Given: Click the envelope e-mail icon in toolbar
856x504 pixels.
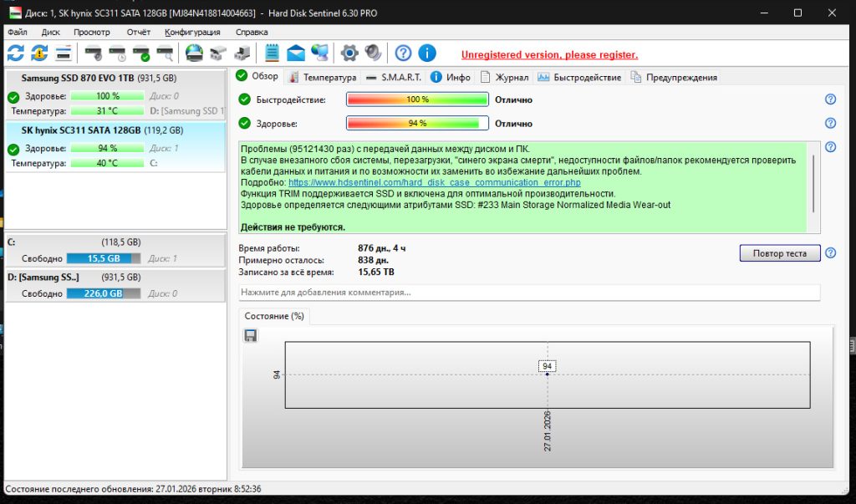Looking at the screenshot, I should click(295, 53).
